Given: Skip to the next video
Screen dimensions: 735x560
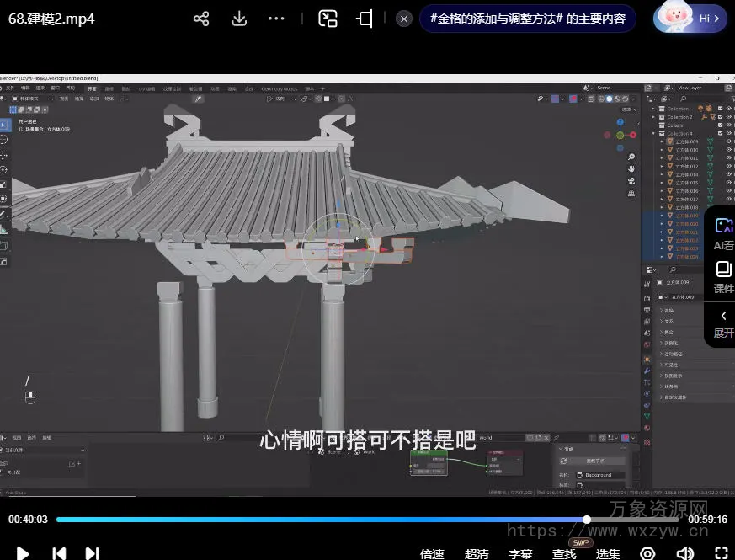Looking at the screenshot, I should click(x=93, y=553).
